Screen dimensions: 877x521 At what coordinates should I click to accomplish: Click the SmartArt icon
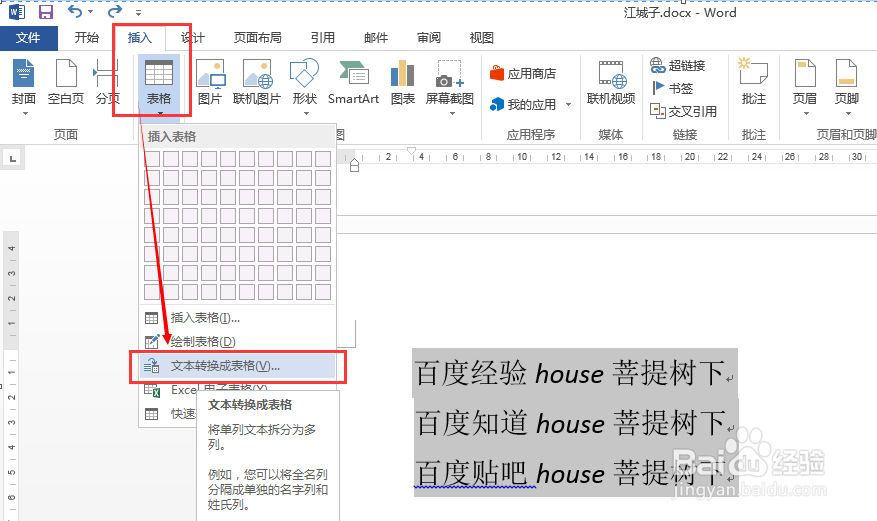point(353,73)
